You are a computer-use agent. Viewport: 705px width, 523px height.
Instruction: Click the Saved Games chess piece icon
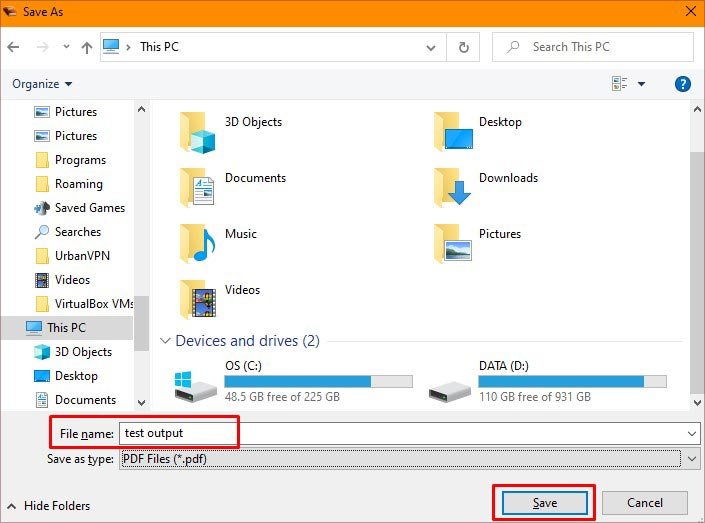tap(42, 208)
